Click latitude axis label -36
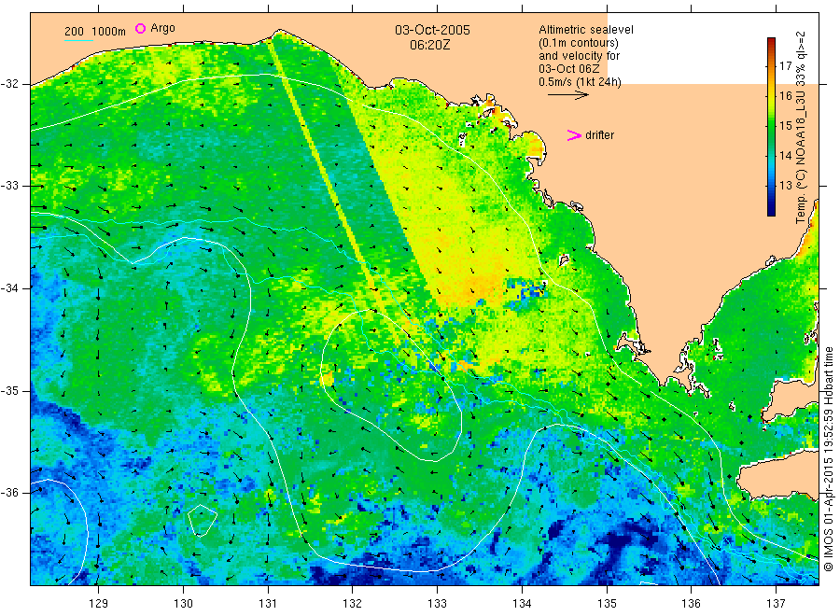The image size is (840, 616). click(x=9, y=492)
